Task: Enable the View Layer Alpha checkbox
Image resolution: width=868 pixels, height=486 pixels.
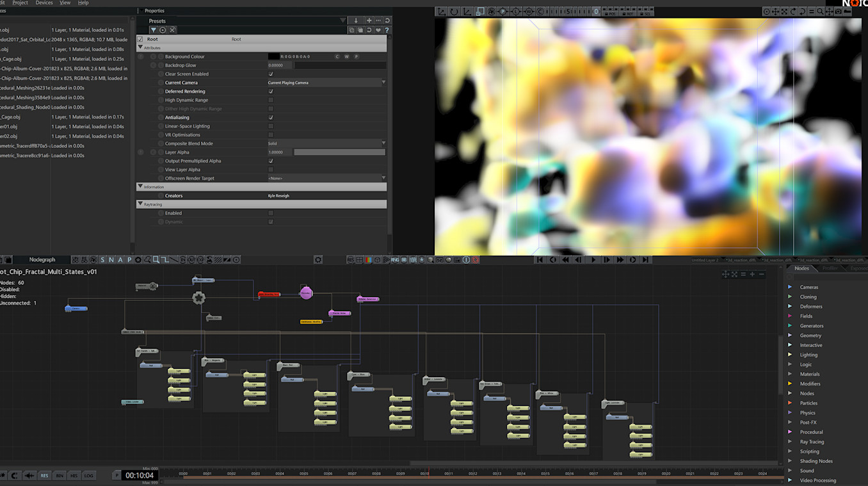Action: coord(271,170)
